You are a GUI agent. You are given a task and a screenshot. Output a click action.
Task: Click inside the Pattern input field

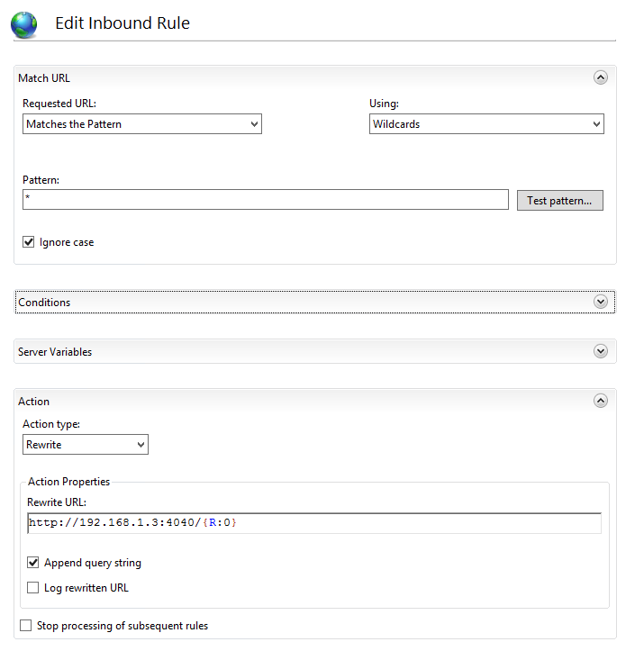click(x=266, y=200)
